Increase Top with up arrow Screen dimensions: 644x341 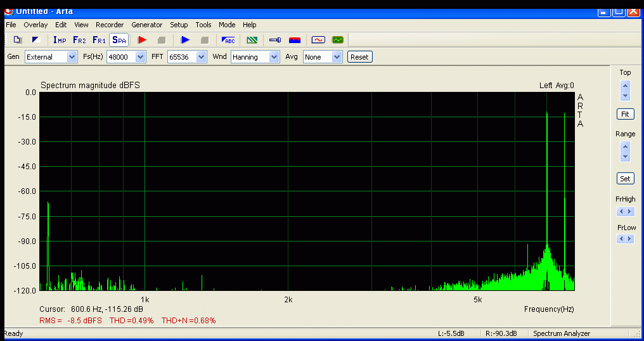click(x=625, y=86)
